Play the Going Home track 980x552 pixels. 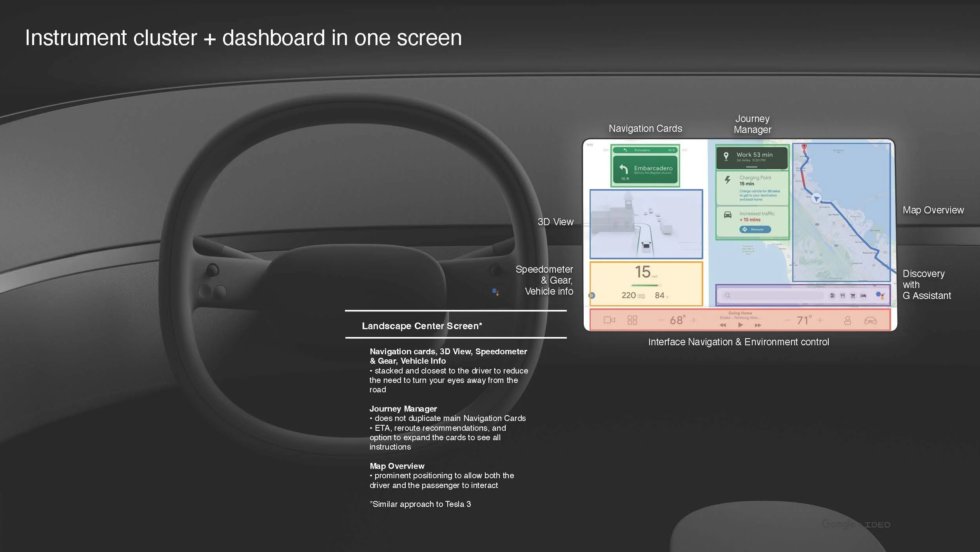tap(740, 325)
